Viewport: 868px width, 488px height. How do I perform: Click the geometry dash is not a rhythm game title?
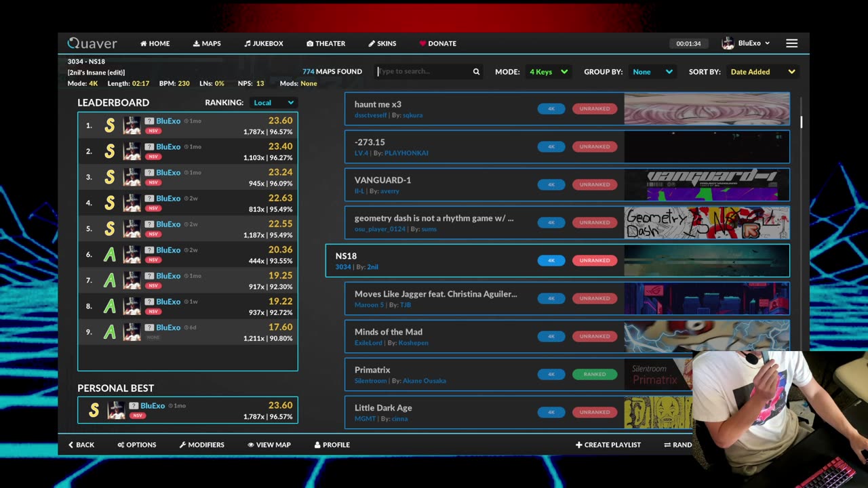pos(434,218)
